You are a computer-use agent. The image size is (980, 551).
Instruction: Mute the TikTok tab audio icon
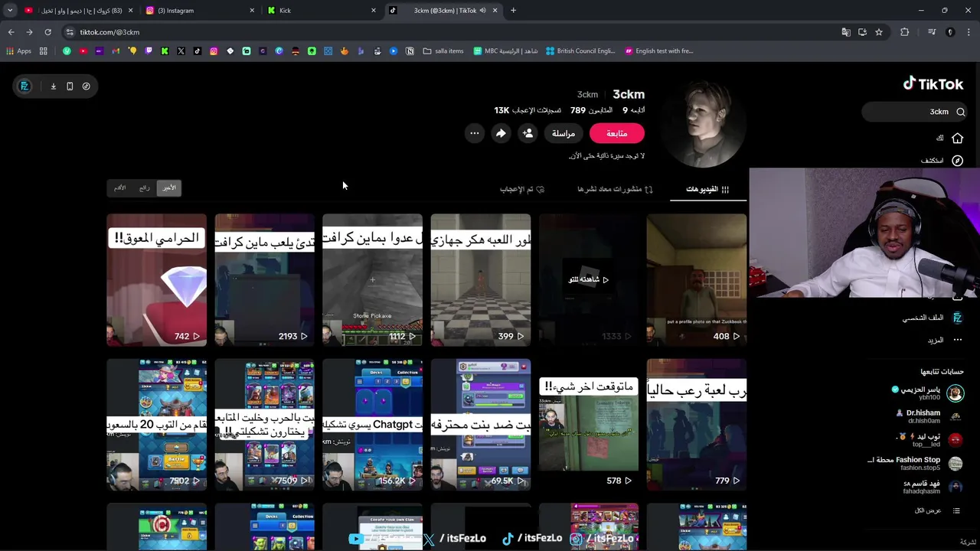[482, 11]
